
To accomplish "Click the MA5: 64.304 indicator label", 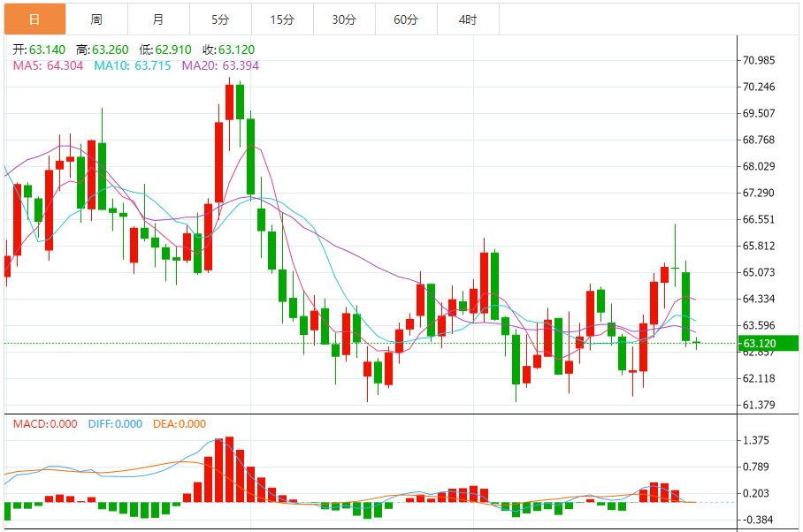I will [49, 65].
